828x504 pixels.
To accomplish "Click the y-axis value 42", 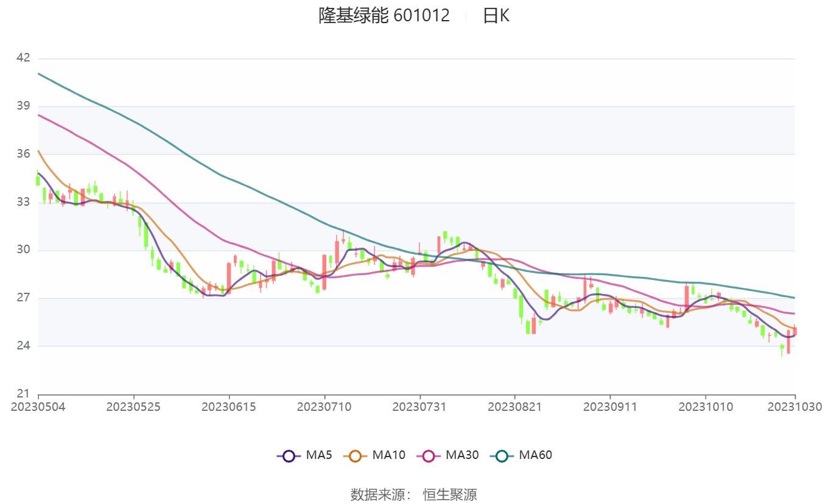I will pos(23,58).
